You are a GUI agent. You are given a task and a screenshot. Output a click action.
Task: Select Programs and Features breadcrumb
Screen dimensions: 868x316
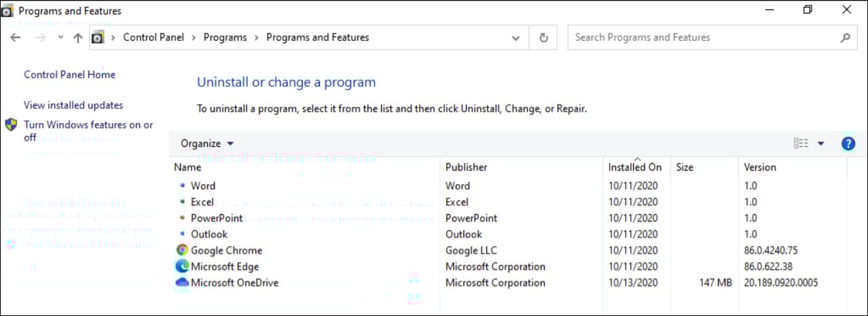(x=318, y=37)
